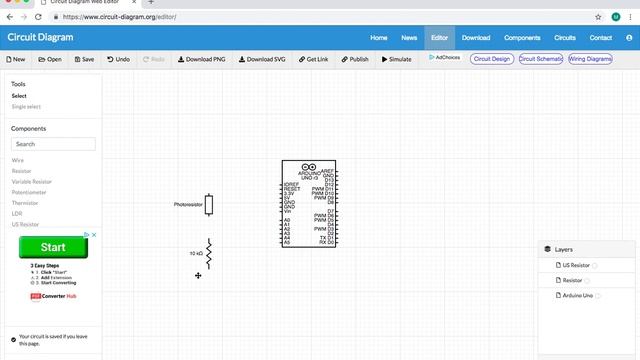Select the 10 kΩ resistor on canvas
Image resolution: width=640 pixels, height=360 pixels.
209,254
